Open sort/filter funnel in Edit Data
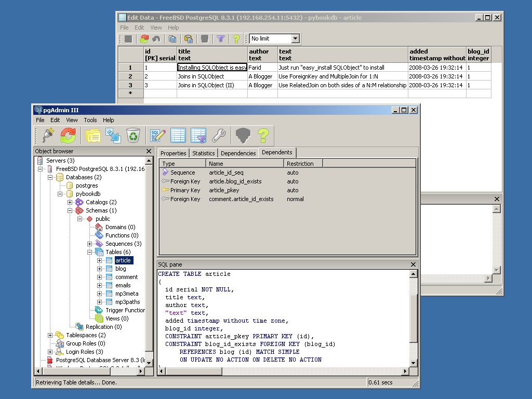The height and width of the screenshot is (399, 532). pos(220,39)
